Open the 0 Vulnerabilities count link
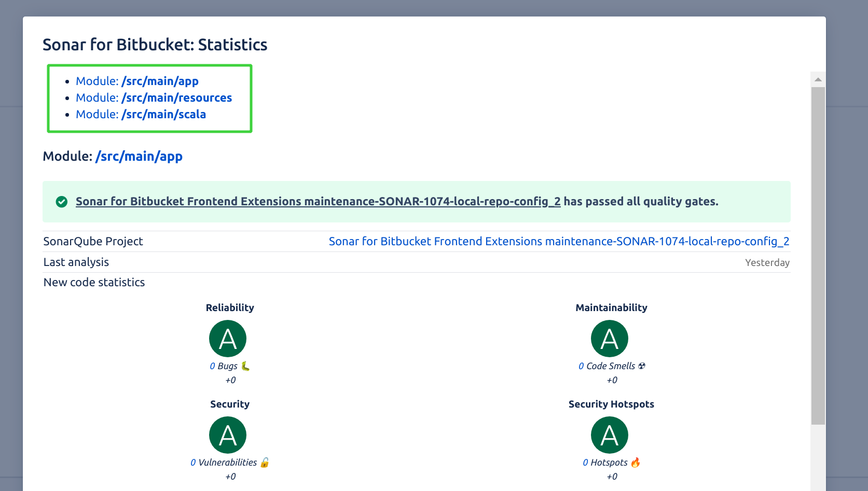The width and height of the screenshot is (868, 491). tap(193, 462)
